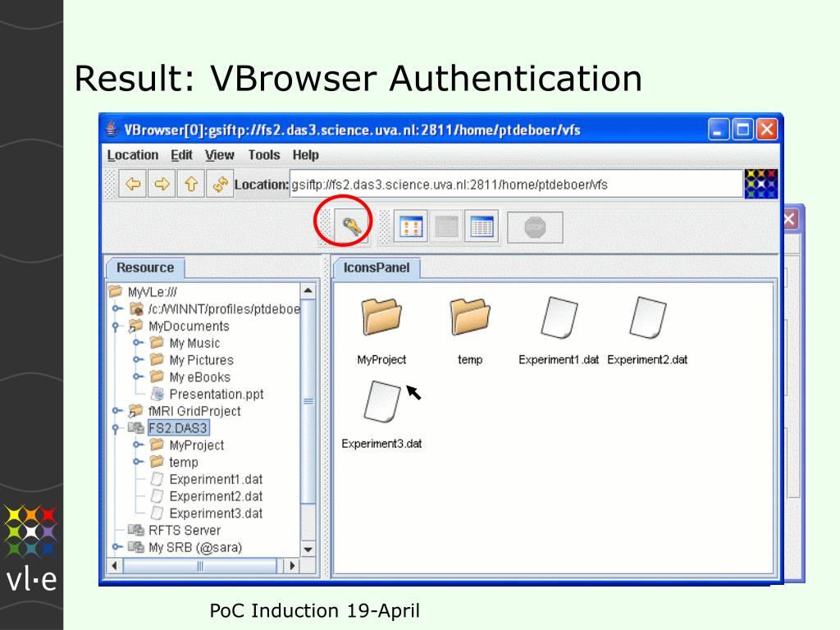Select Experiment2.dat file icon
This screenshot has height=630, width=840.
[x=648, y=317]
